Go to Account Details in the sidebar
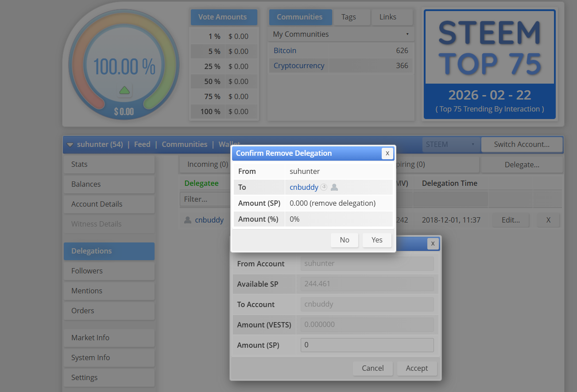This screenshot has height=392, width=577. (x=109, y=204)
